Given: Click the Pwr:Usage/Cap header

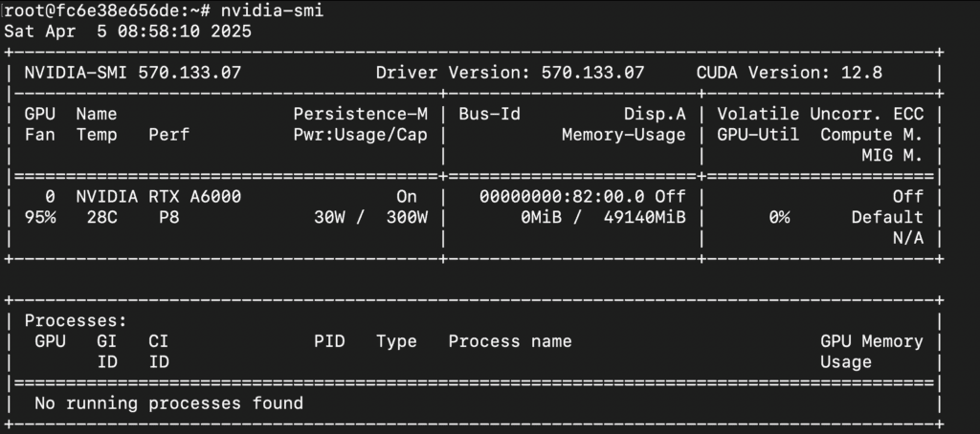Looking at the screenshot, I should pos(361,134).
